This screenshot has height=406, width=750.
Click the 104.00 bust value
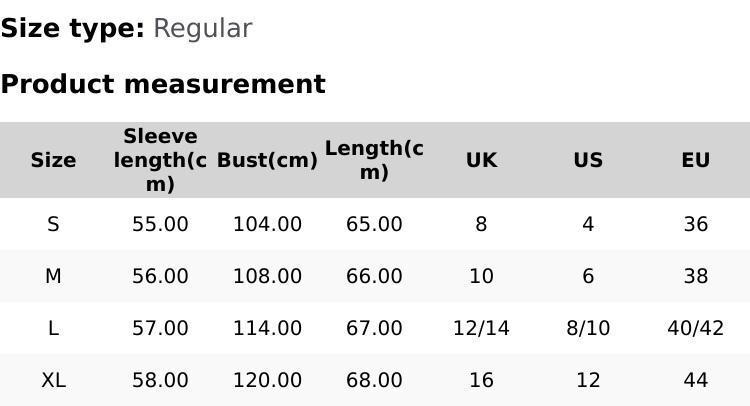267,224
